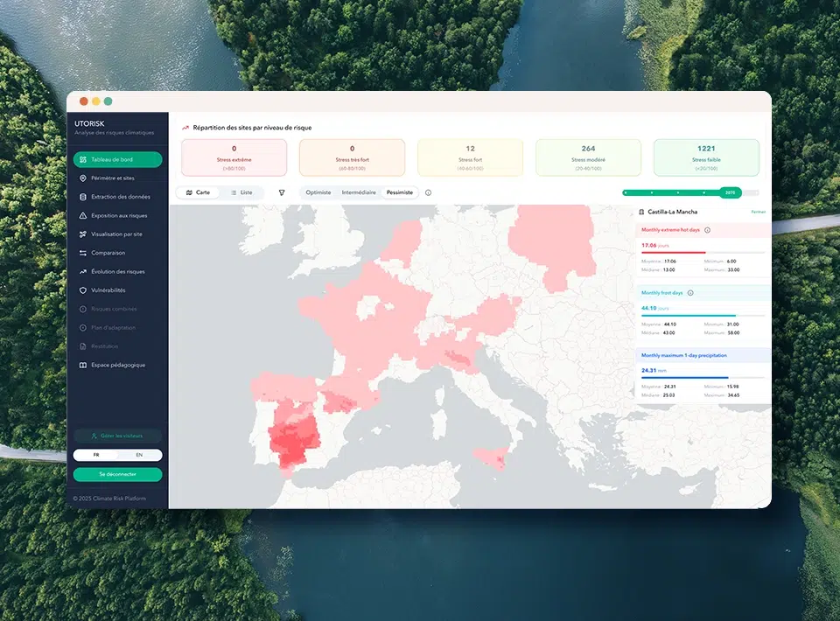
Task: Open Visualisation par site menu item
Action: click(117, 234)
